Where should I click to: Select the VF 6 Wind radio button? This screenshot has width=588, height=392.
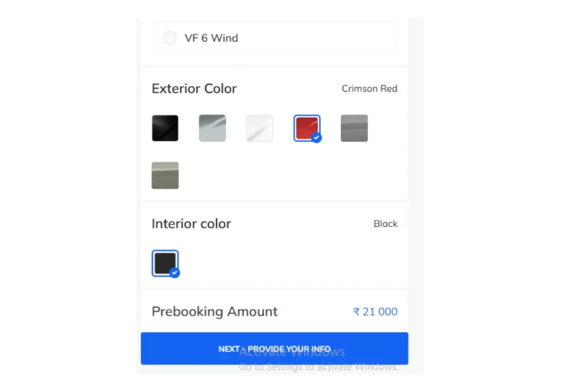[170, 38]
